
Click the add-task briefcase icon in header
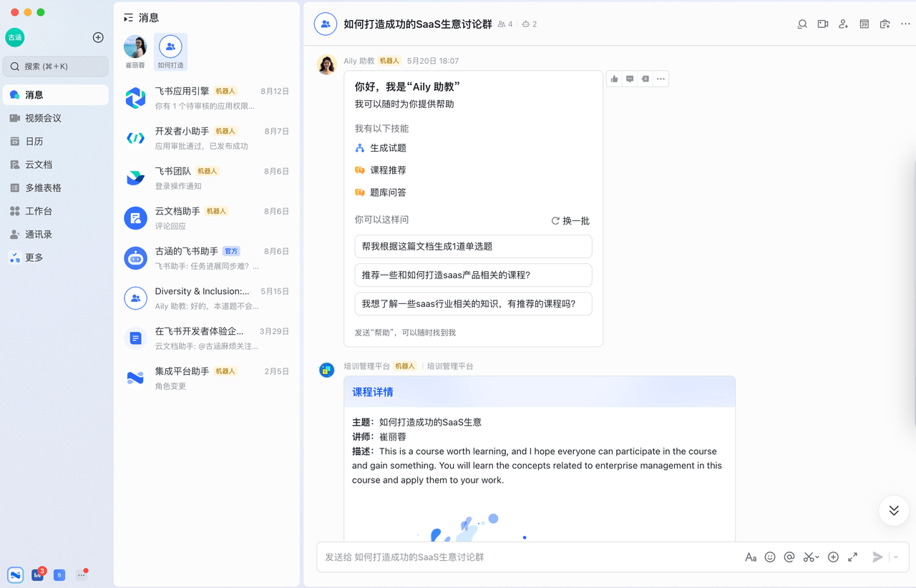tap(885, 24)
